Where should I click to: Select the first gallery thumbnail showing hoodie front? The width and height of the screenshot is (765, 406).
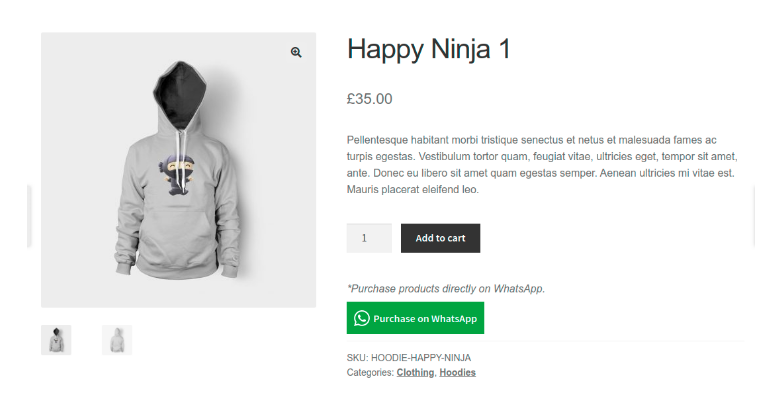click(56, 340)
